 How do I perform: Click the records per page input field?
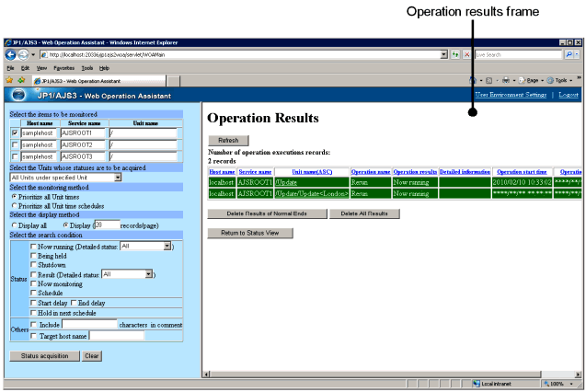pos(108,224)
